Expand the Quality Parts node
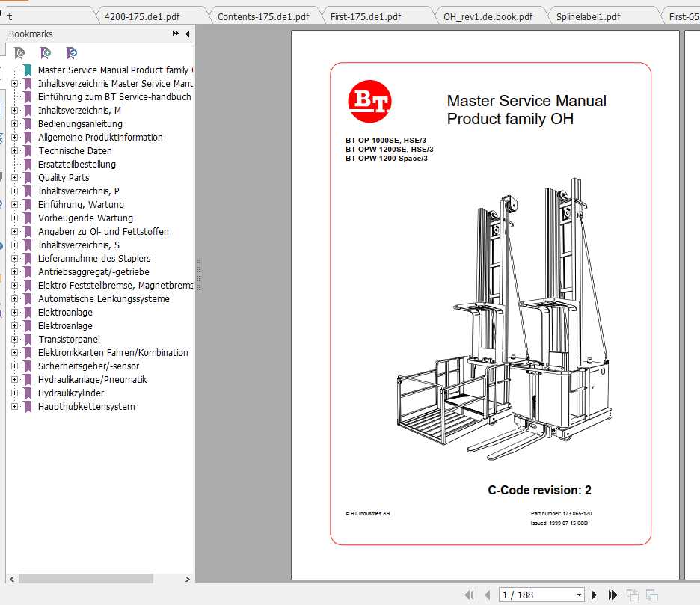 tap(14, 178)
